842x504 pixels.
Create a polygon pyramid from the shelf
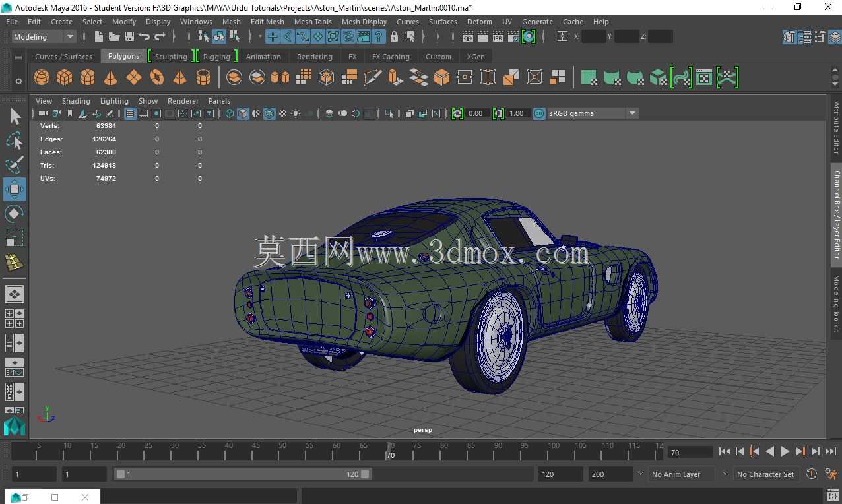(x=179, y=78)
